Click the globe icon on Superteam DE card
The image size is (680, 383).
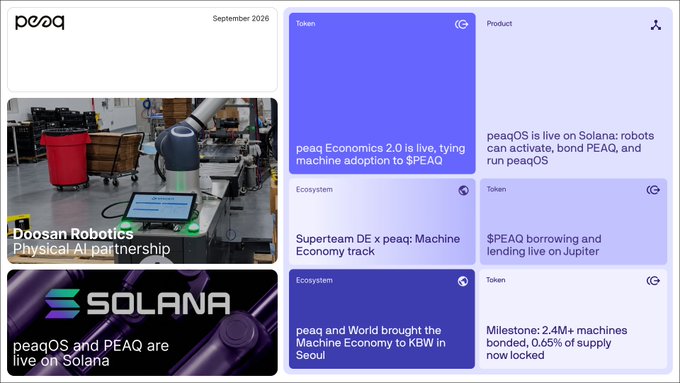click(x=463, y=190)
